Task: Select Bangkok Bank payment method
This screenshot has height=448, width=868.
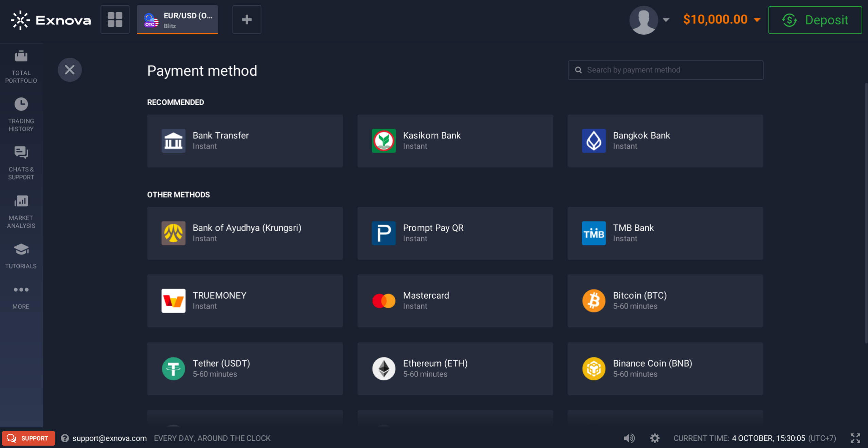Action: click(x=665, y=141)
